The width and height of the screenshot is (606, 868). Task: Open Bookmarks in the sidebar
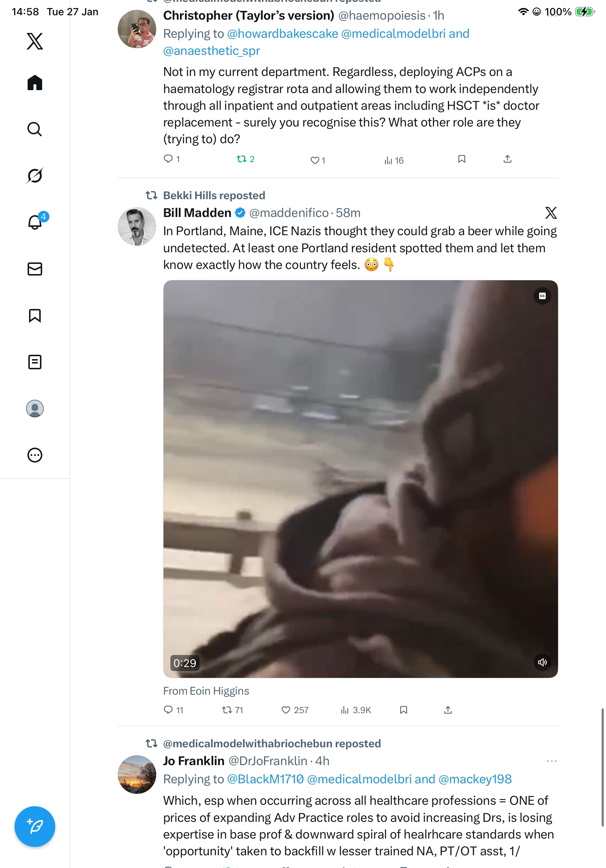pyautogui.click(x=35, y=315)
